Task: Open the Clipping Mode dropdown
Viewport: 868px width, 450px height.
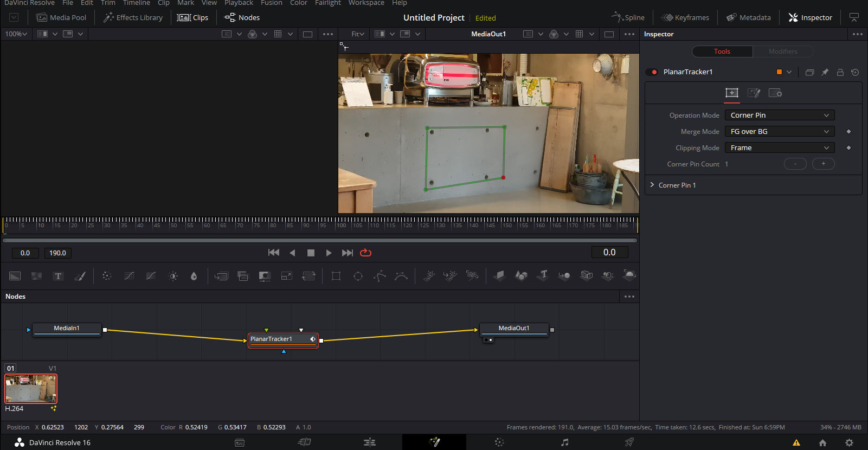Action: pyautogui.click(x=779, y=147)
